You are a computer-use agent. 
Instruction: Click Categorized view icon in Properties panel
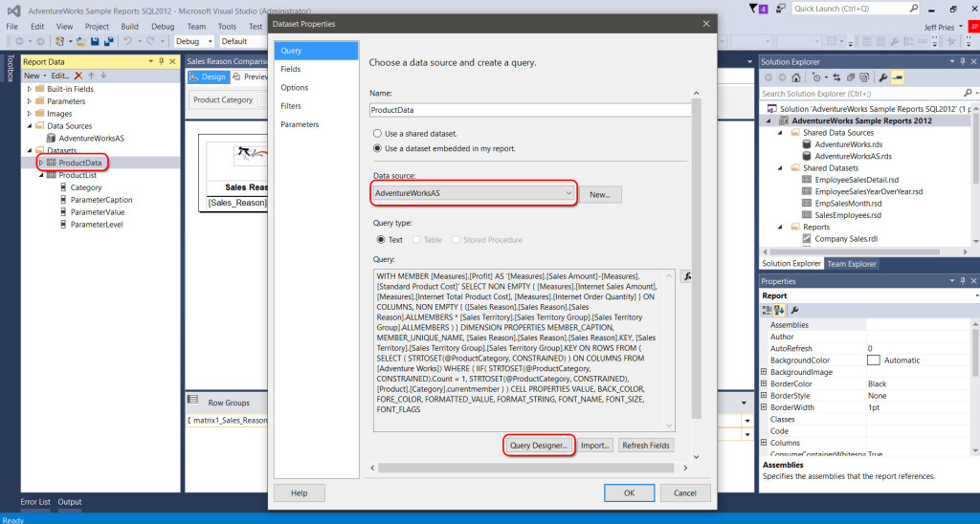tap(767, 310)
